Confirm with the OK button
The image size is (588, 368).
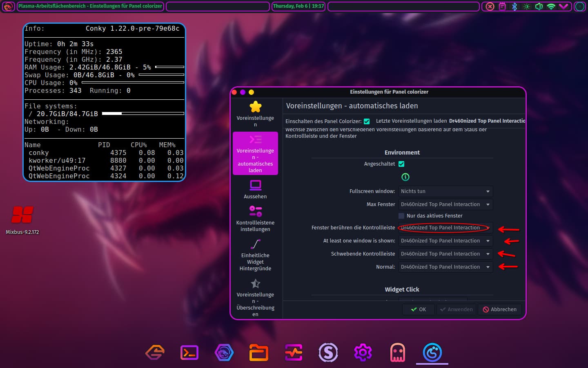pyautogui.click(x=418, y=310)
